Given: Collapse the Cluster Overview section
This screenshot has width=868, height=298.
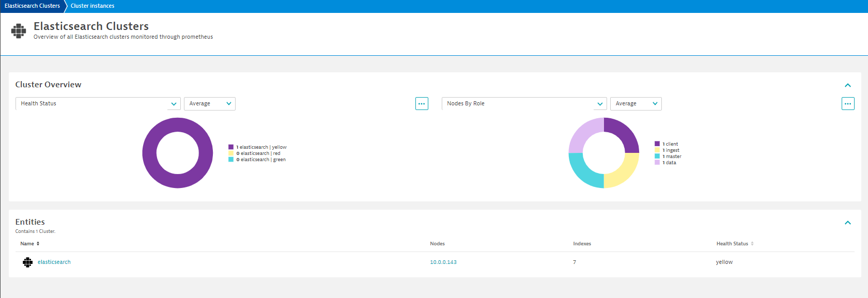Looking at the screenshot, I should (x=848, y=85).
